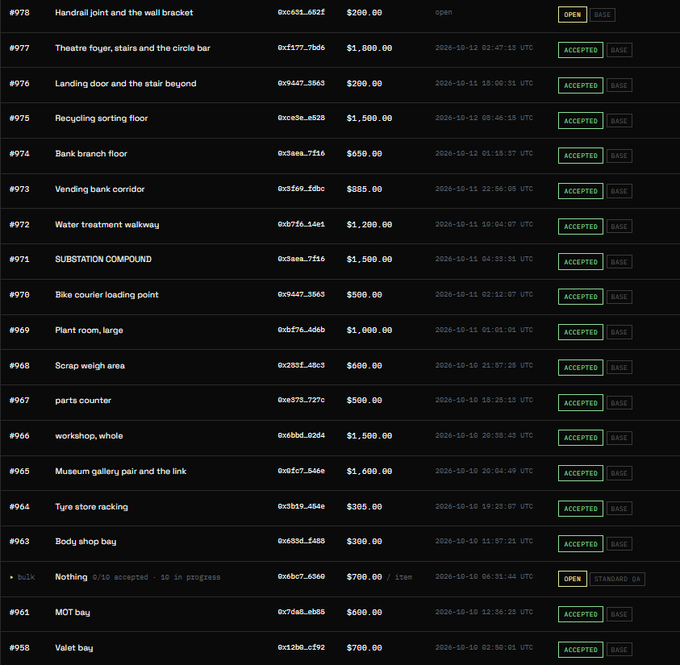
Task: Click BASE tag on SUBSTATION COMPOUND row
Action: (x=619, y=262)
